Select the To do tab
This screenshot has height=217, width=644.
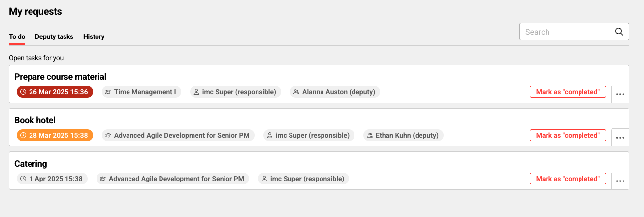17,36
